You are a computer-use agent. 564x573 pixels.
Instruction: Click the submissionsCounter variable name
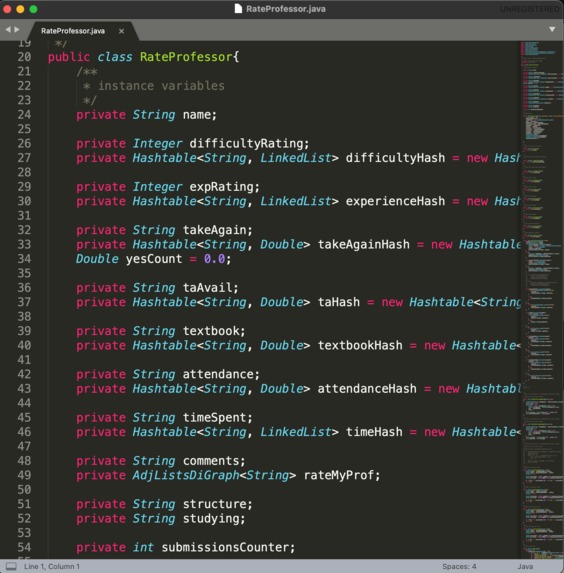[x=224, y=547]
